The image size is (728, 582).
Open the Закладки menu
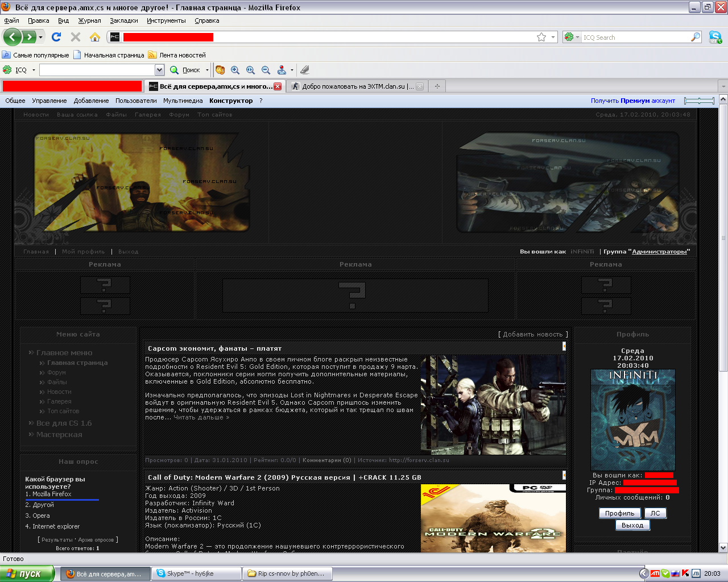coord(124,20)
